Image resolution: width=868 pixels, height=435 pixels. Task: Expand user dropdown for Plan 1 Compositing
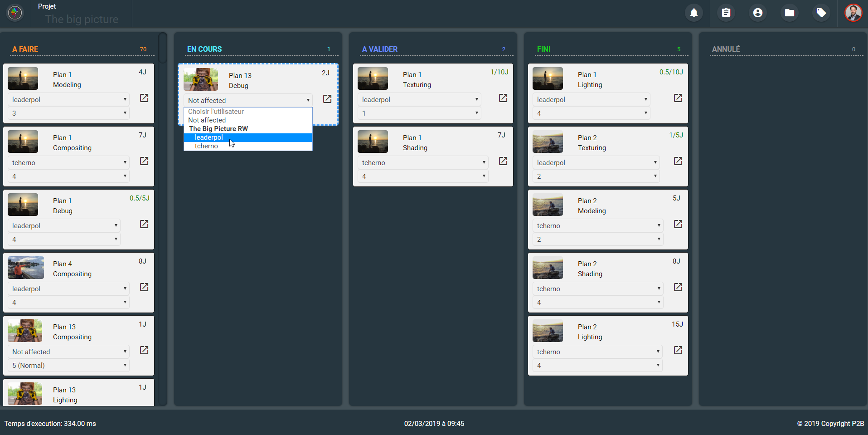pos(68,162)
